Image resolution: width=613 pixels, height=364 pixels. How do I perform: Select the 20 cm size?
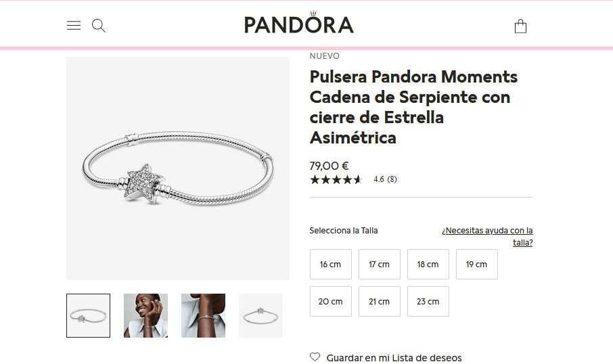(x=331, y=302)
